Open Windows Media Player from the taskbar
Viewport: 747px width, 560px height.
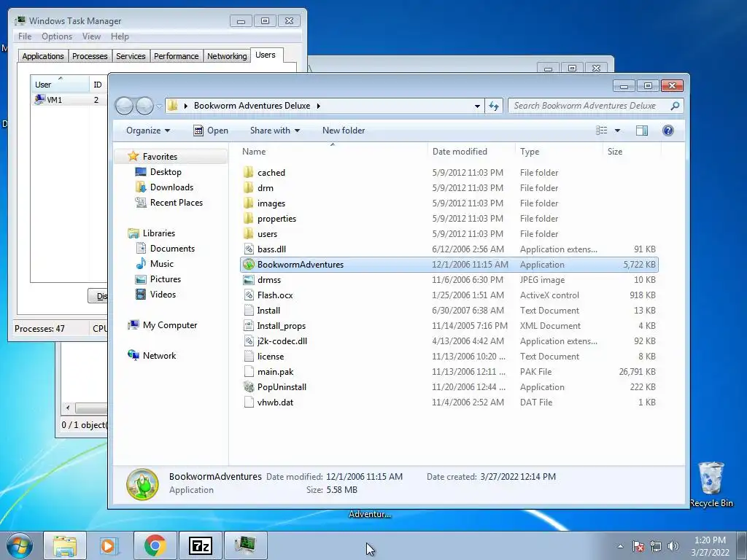click(109, 545)
